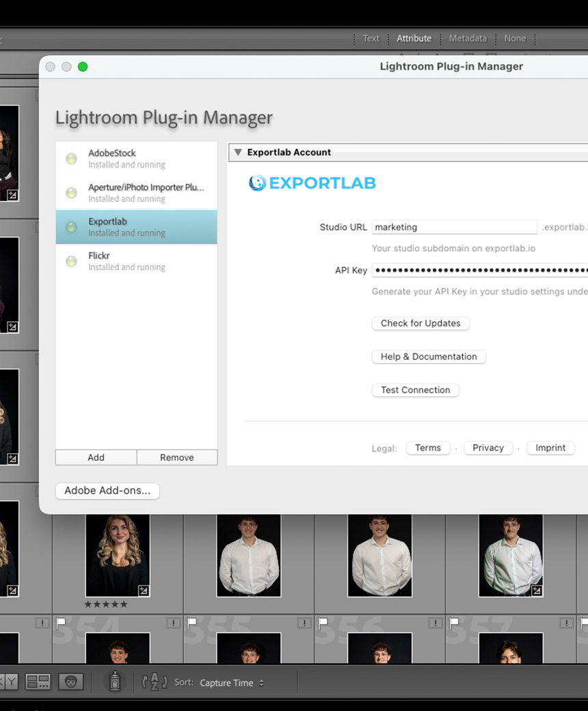Select the Flickr plug-in entry

click(x=136, y=261)
